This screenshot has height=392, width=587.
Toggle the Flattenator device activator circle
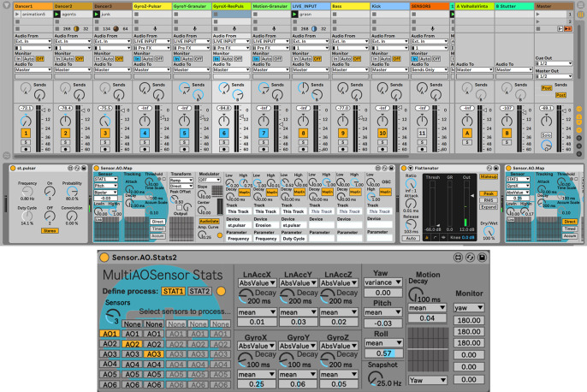[x=404, y=168]
